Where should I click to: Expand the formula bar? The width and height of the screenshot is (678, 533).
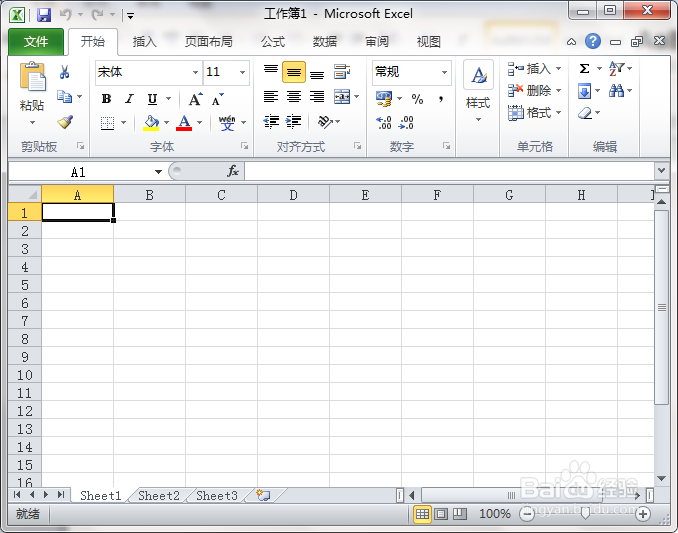point(661,170)
